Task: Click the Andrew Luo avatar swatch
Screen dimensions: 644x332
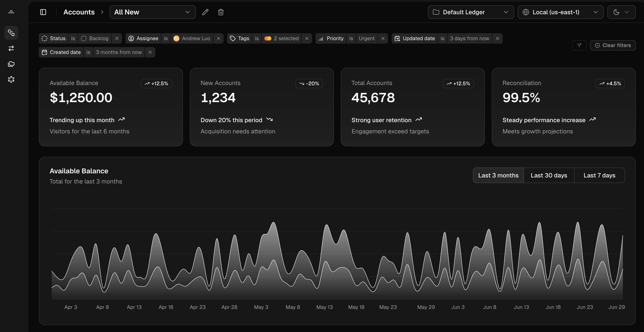Action: click(x=176, y=38)
